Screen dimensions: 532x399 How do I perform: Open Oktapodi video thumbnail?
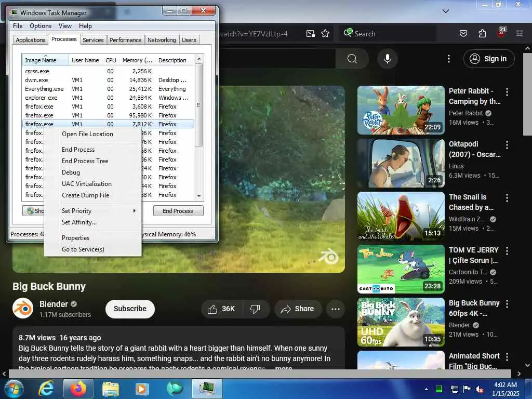point(401,163)
